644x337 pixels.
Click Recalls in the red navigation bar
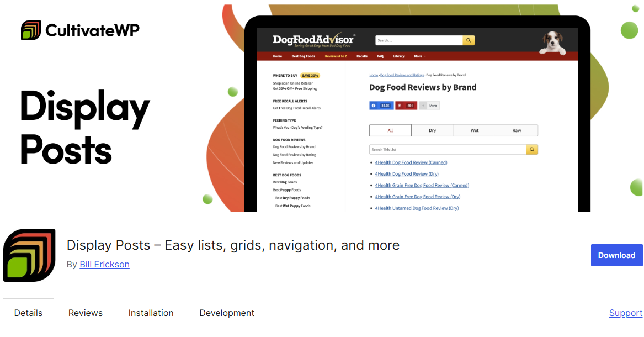click(362, 56)
